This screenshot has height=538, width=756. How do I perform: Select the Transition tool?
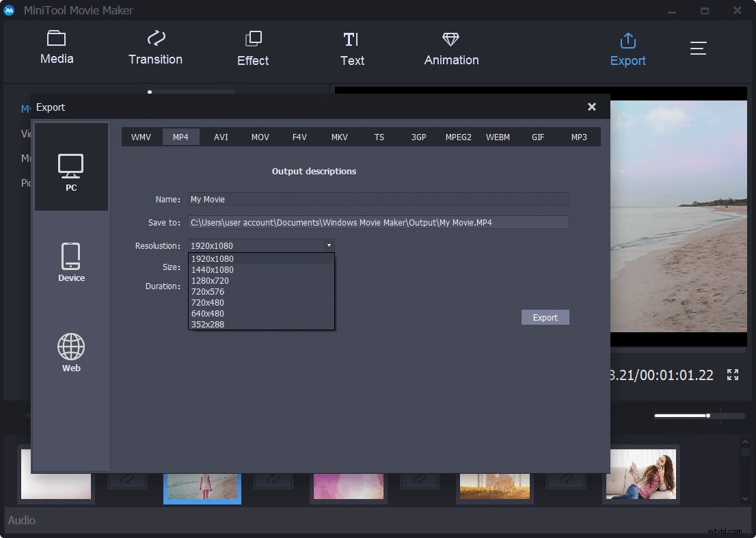[155, 48]
